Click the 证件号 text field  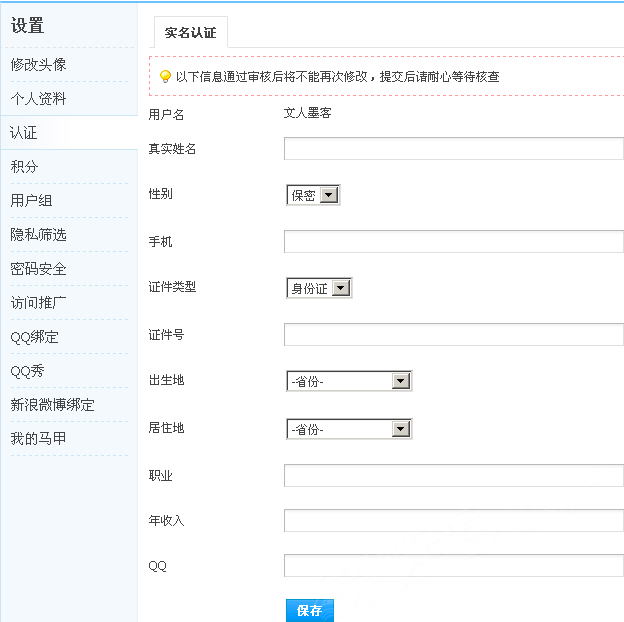(453, 335)
